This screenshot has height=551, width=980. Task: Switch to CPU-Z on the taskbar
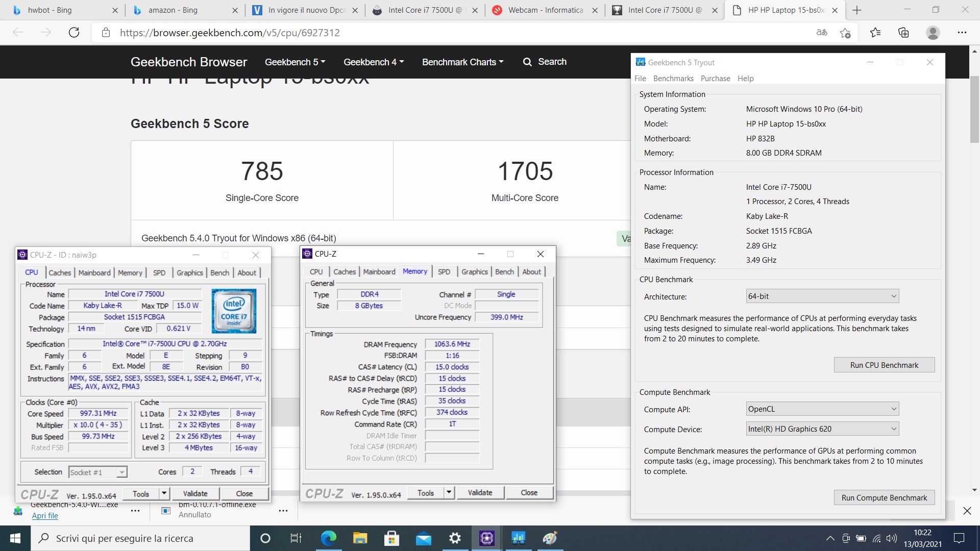[x=486, y=538]
